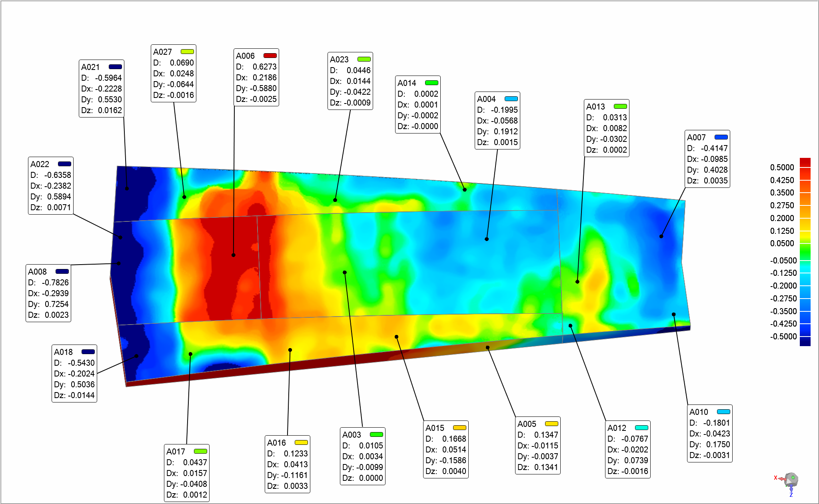Viewport: 819px width, 504px height.
Task: Click the cyan swatch in A012 label
Action: point(641,428)
